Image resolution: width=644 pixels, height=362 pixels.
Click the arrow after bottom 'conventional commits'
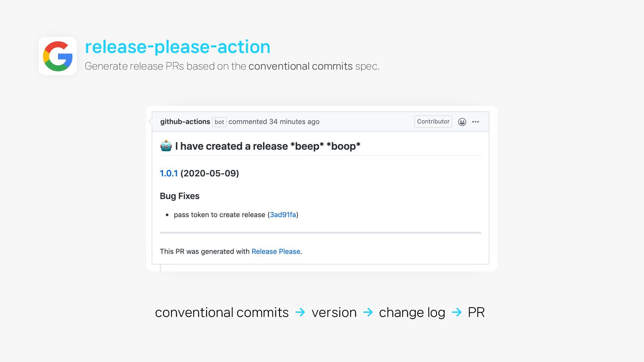click(x=300, y=312)
